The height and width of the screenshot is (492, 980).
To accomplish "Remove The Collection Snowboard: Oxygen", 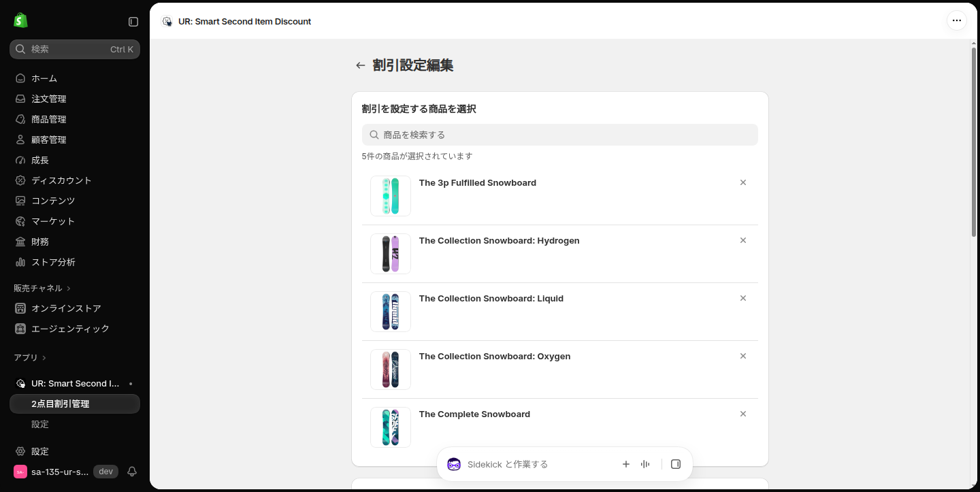I will point(743,356).
